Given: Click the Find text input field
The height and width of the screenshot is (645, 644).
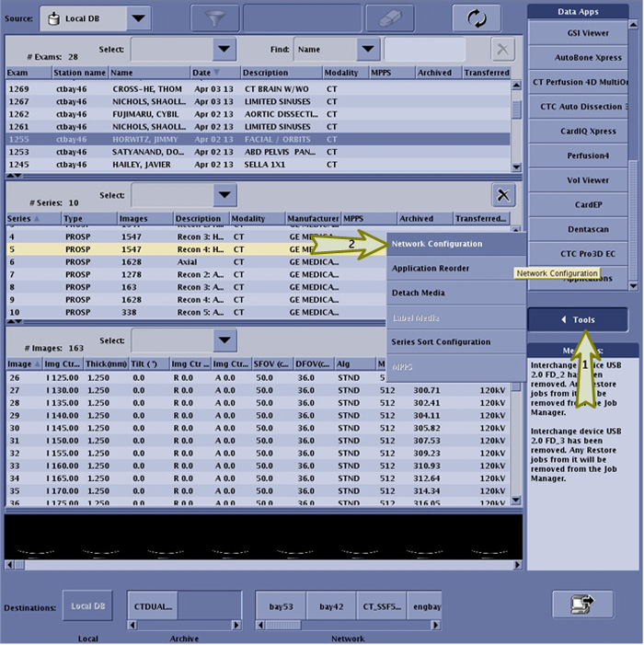Looking at the screenshot, I should [424, 50].
